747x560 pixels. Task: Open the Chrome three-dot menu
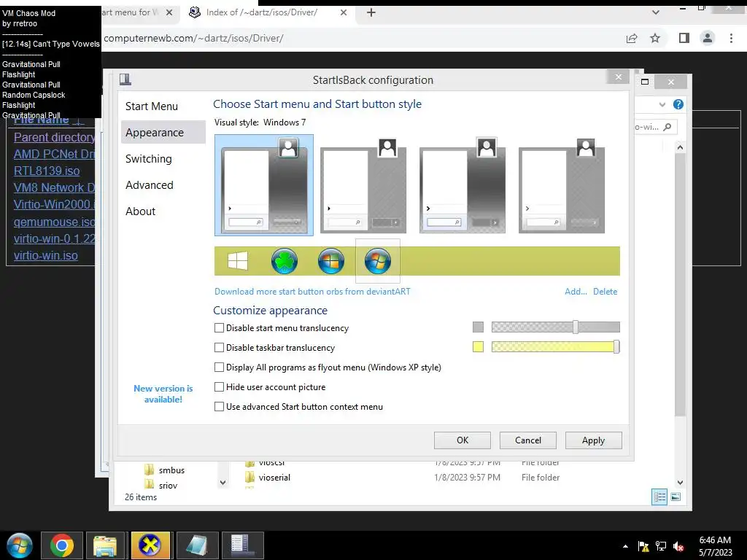(731, 38)
